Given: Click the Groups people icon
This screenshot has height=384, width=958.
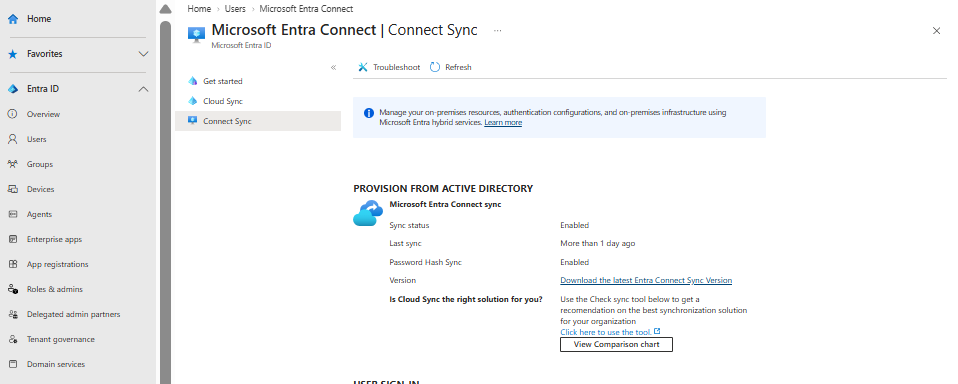Looking at the screenshot, I should click(13, 164).
